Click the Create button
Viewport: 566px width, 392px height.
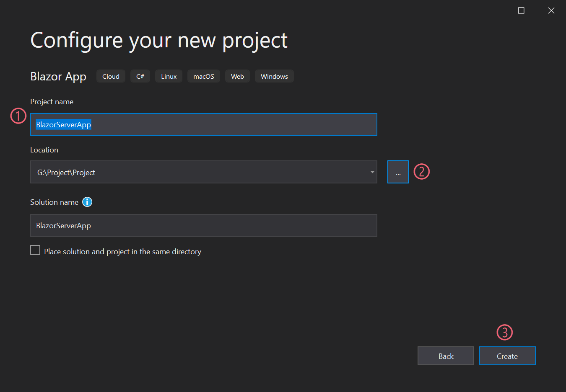click(x=507, y=356)
